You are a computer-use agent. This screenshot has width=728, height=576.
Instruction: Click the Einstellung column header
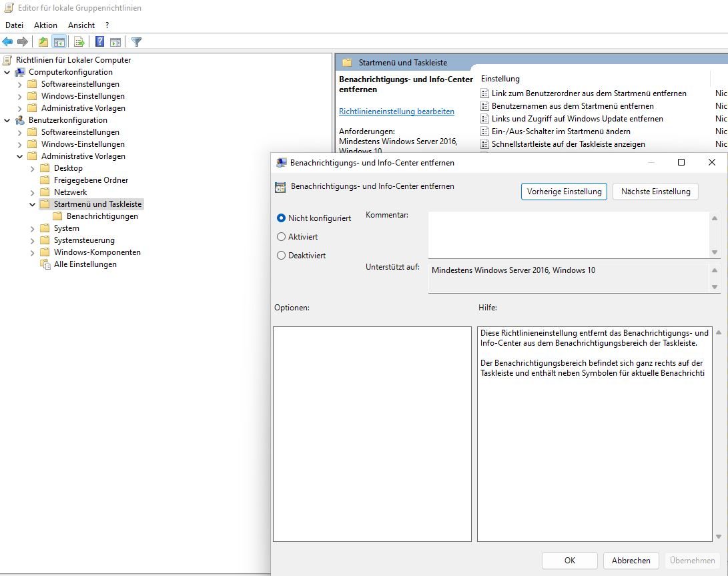tap(500, 79)
